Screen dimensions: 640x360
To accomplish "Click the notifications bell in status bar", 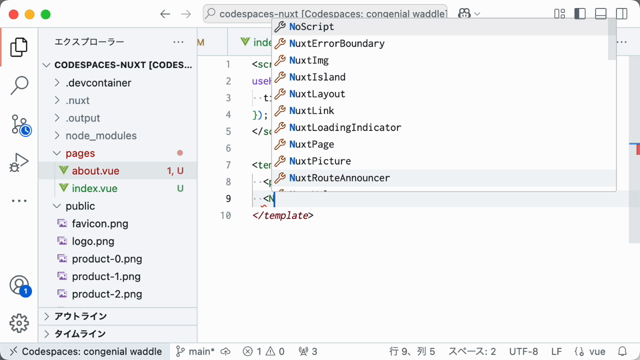I will (x=622, y=351).
